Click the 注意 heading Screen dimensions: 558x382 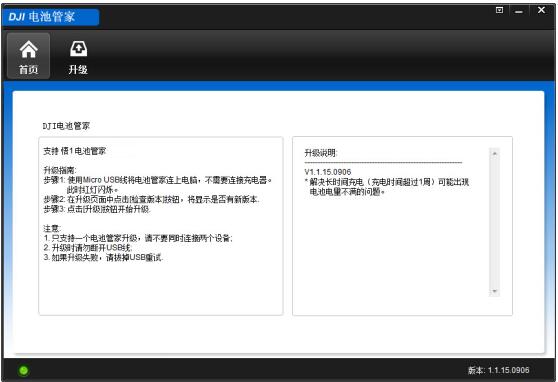coord(52,229)
